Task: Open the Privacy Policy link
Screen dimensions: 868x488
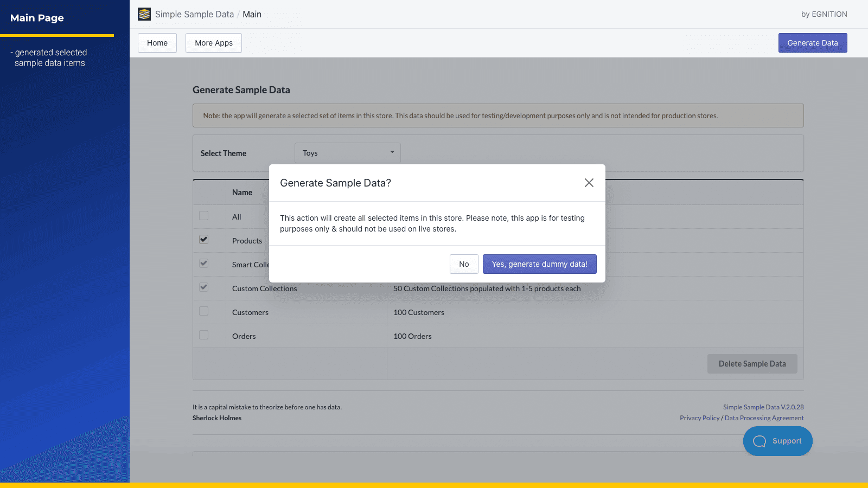Action: [699, 418]
